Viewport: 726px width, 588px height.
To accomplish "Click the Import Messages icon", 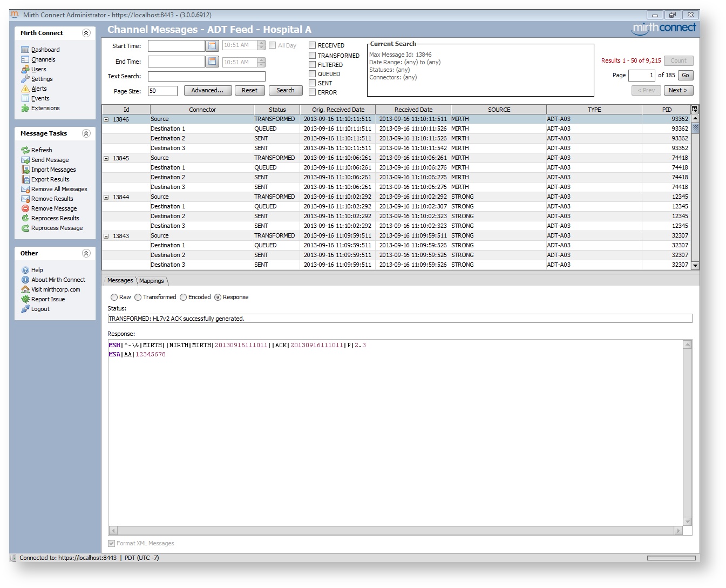I will coord(25,170).
